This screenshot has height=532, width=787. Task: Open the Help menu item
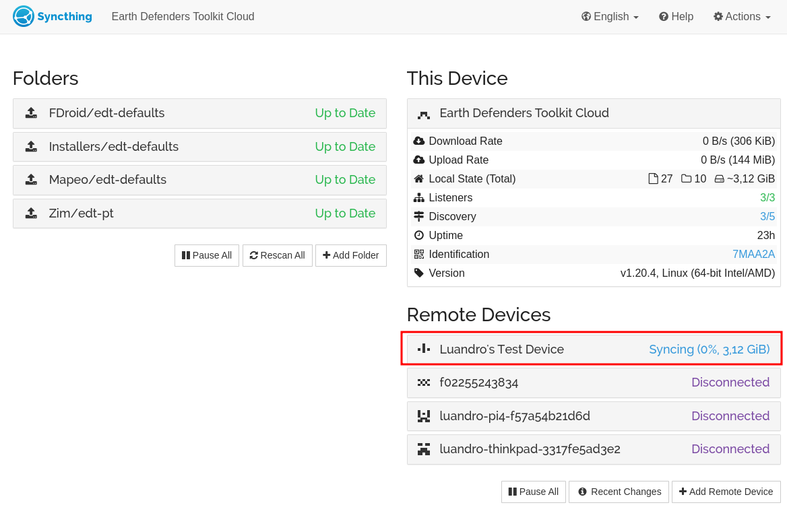coord(676,17)
